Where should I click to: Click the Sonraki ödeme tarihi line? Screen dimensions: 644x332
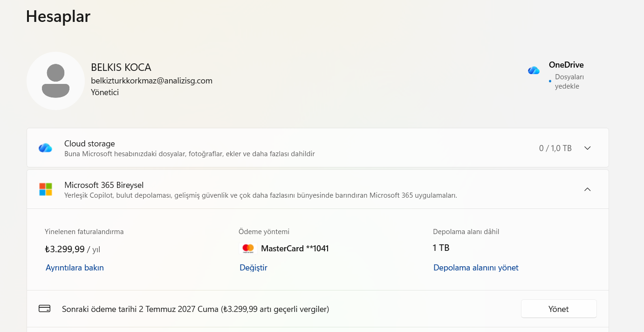click(x=196, y=309)
